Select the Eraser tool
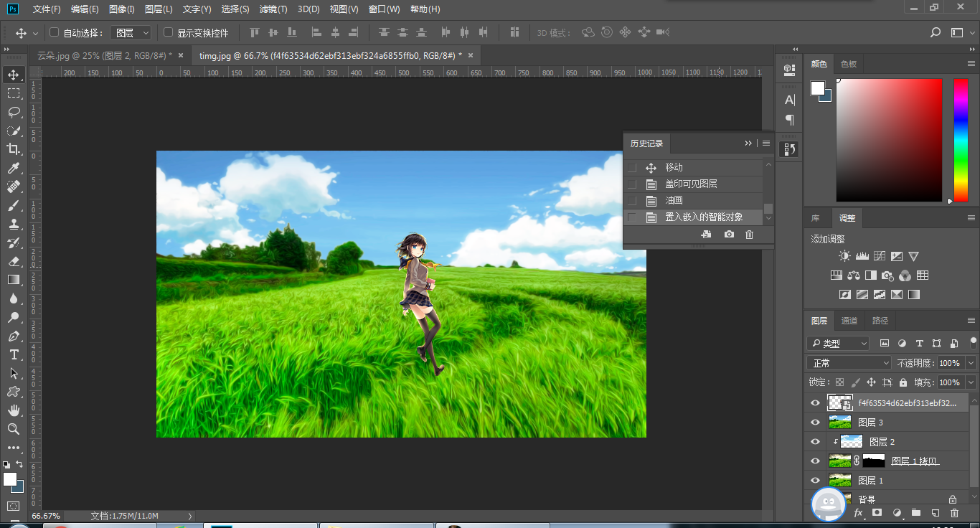The image size is (980, 528). (x=14, y=261)
